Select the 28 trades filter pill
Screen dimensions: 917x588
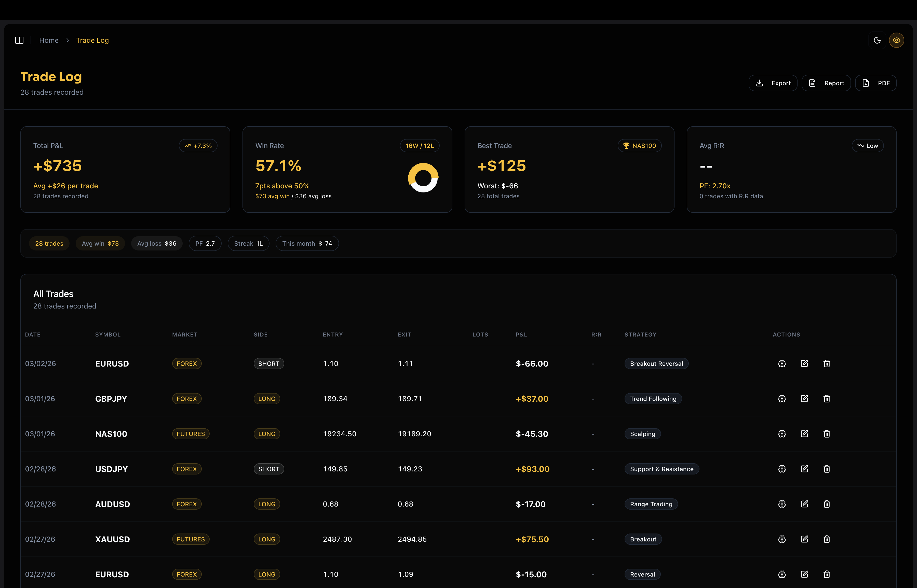click(49, 243)
